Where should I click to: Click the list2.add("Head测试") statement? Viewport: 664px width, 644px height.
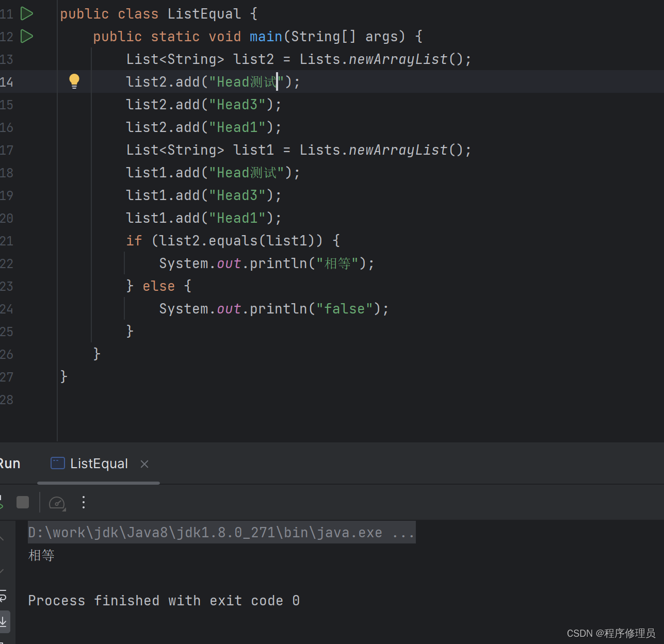point(213,82)
